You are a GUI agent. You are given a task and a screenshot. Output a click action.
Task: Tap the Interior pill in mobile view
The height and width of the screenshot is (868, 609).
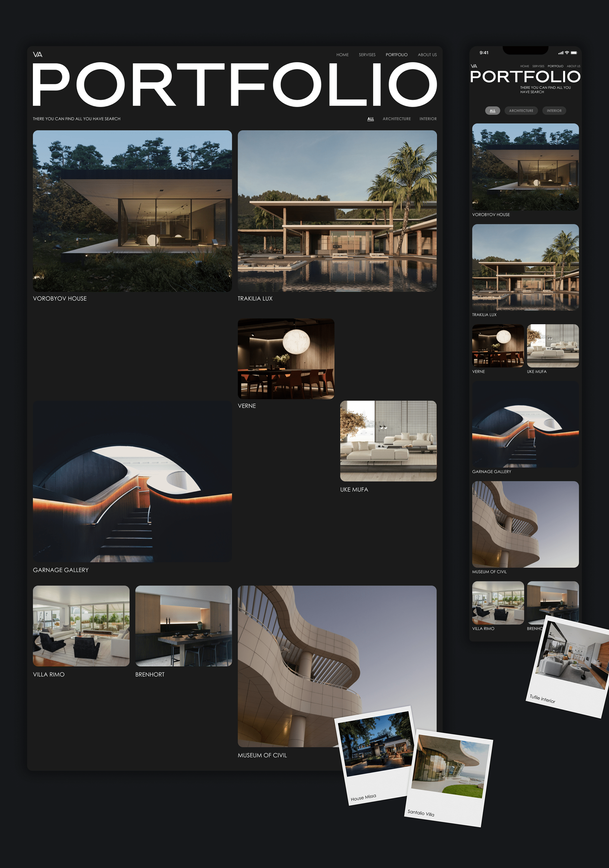554,111
